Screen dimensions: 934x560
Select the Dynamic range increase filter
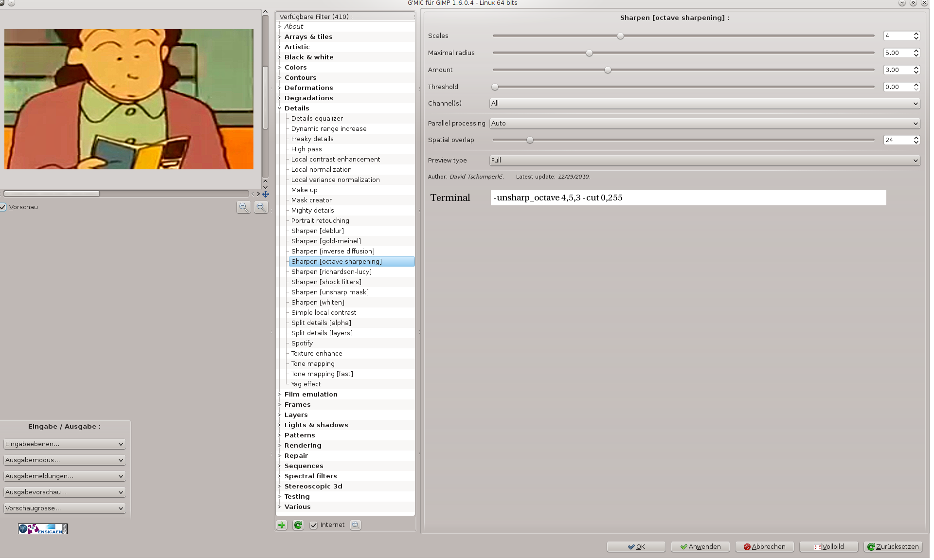329,129
